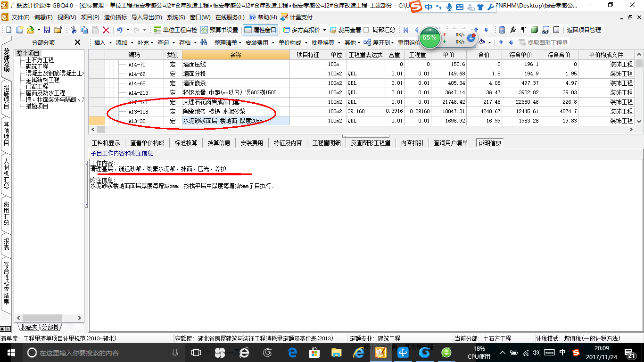Open Windows Store from the taskbar
This screenshot has height=362, width=644.
[x=314, y=353]
